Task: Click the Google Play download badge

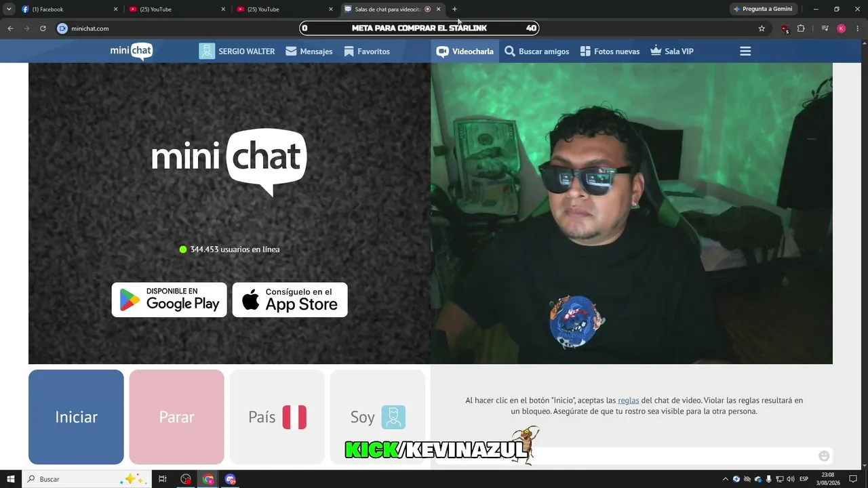Action: [x=170, y=300]
